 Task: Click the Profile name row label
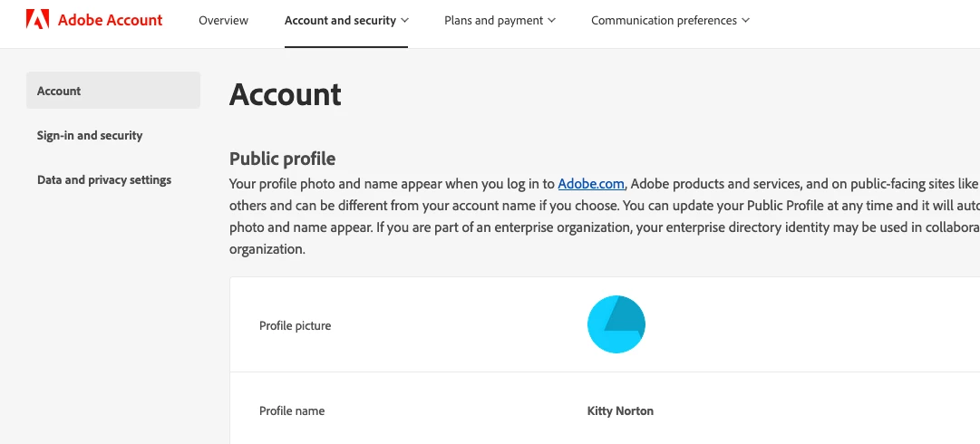292,411
